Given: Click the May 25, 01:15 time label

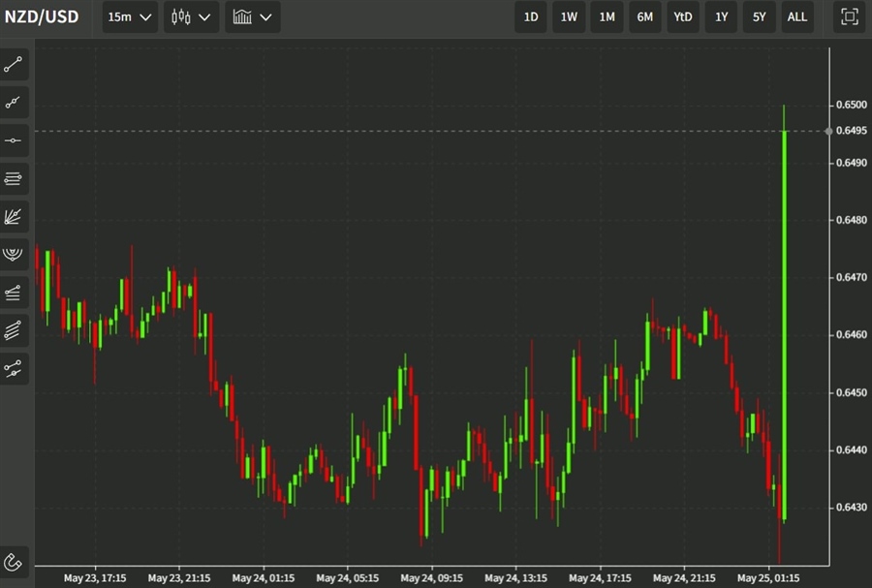Looking at the screenshot, I should (768, 578).
